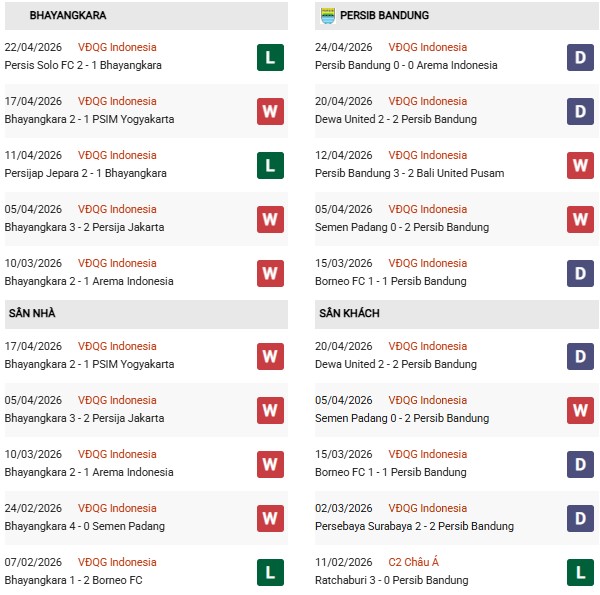Click the W badge for Bali United match

(x=580, y=165)
